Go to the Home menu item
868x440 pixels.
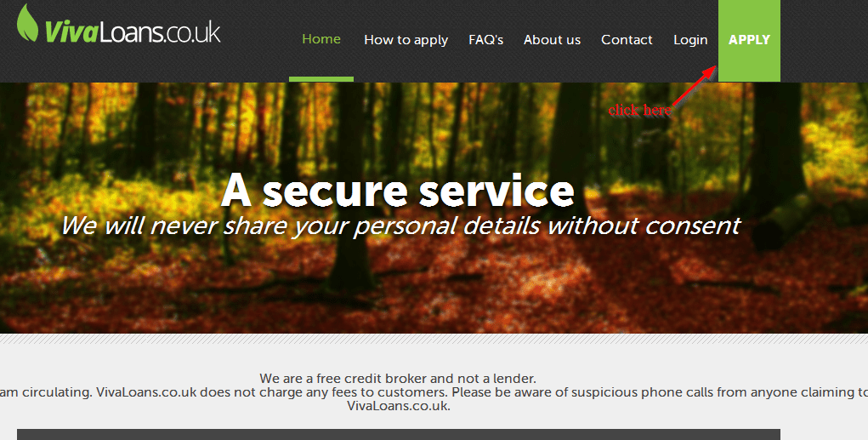click(321, 39)
